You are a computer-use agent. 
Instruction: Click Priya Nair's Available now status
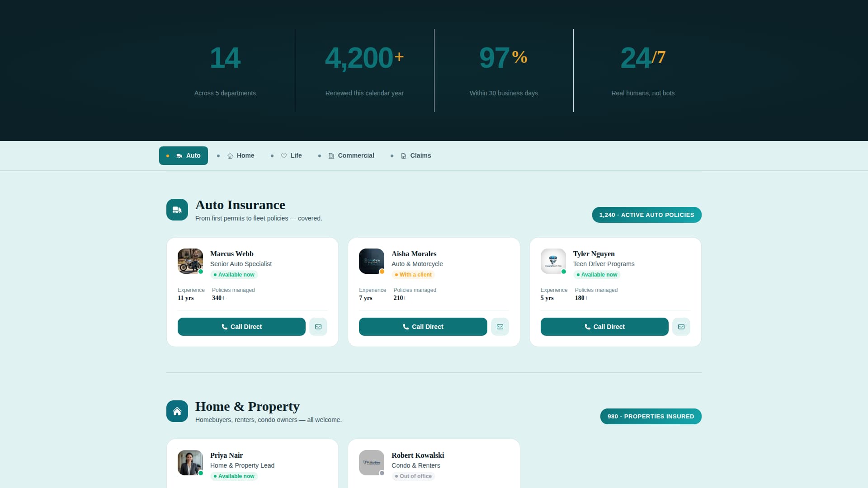(x=234, y=476)
